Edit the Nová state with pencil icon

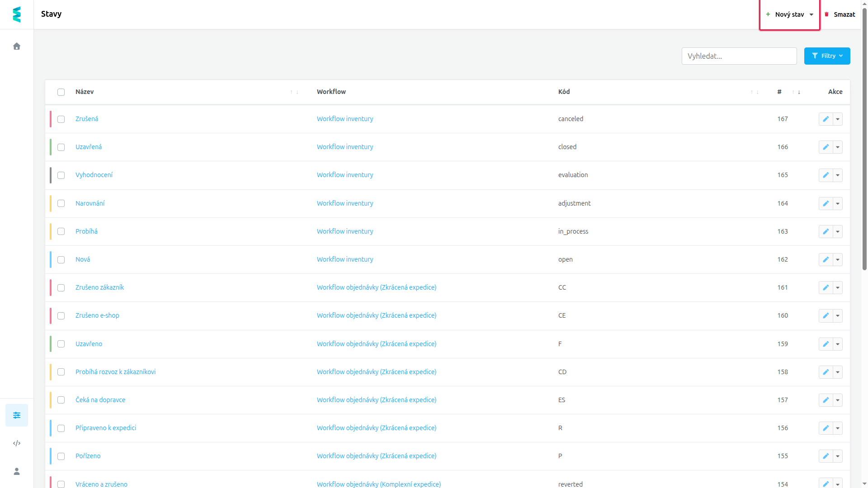point(826,259)
